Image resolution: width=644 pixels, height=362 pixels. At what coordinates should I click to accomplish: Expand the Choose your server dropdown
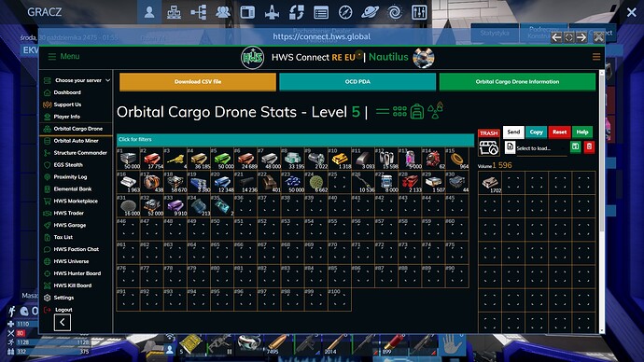[x=77, y=80]
